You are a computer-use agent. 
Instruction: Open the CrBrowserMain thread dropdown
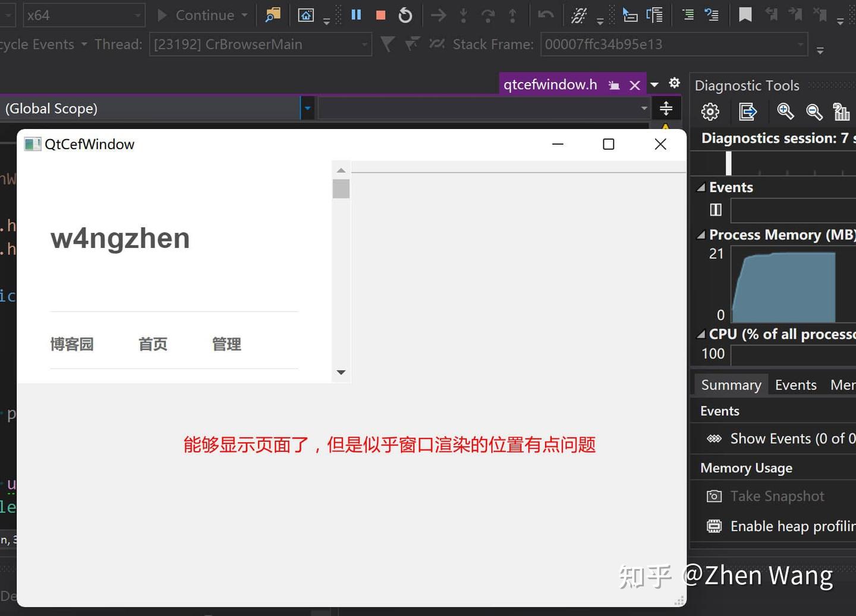365,44
